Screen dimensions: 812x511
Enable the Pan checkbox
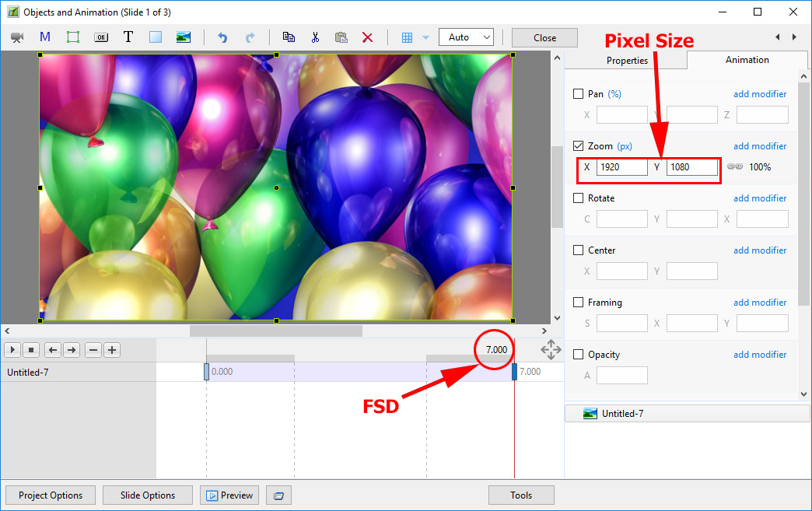click(x=578, y=94)
